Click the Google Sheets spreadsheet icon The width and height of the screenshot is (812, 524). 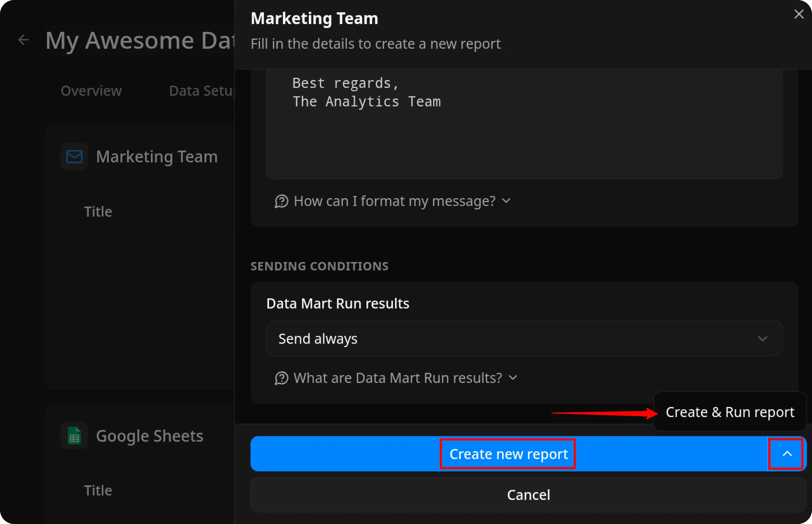tap(74, 435)
